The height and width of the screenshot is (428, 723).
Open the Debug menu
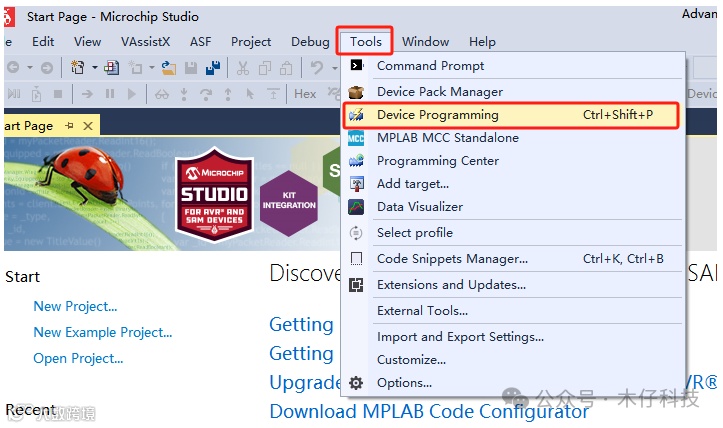(310, 42)
